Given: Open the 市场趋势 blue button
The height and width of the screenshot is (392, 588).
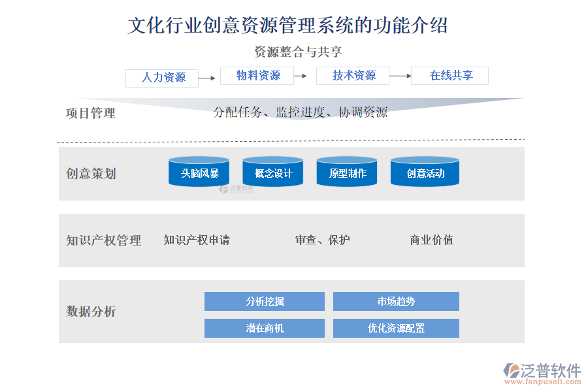Looking at the screenshot, I should coord(396,301).
